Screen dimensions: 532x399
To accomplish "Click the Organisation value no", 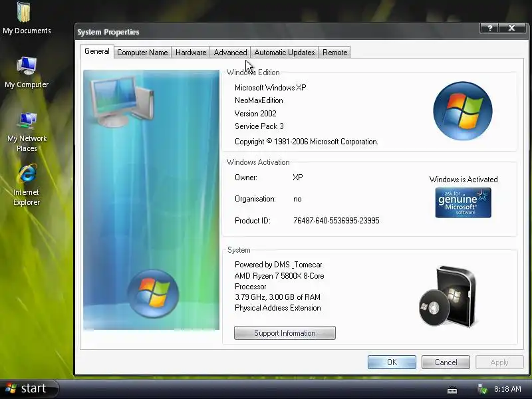I will 297,199.
